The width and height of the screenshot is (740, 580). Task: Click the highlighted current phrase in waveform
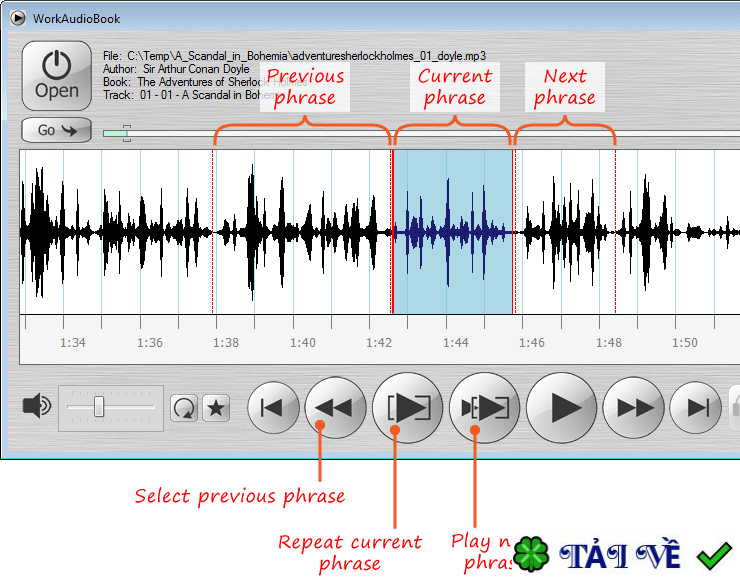pos(453,232)
